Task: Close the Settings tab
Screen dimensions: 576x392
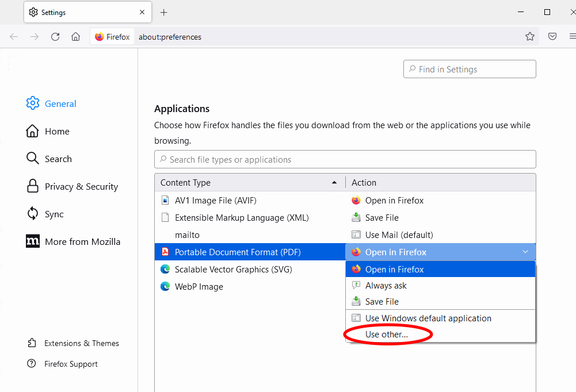Action: pos(142,12)
